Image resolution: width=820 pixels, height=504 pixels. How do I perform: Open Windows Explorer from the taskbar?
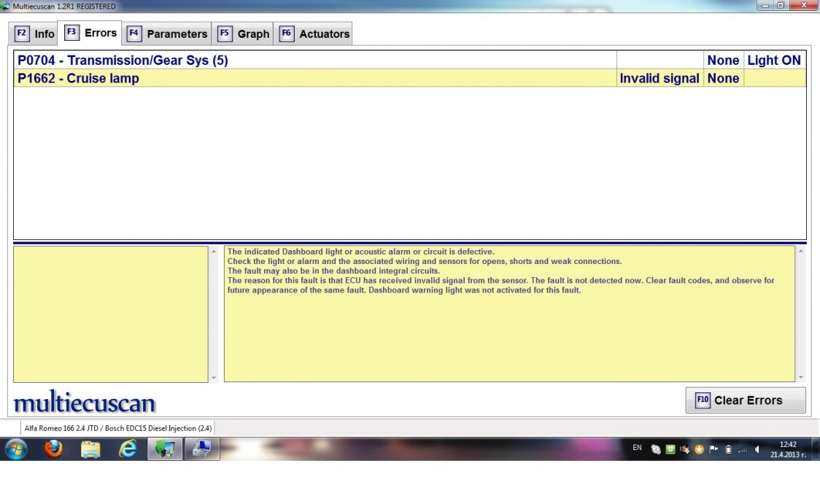[x=90, y=449]
